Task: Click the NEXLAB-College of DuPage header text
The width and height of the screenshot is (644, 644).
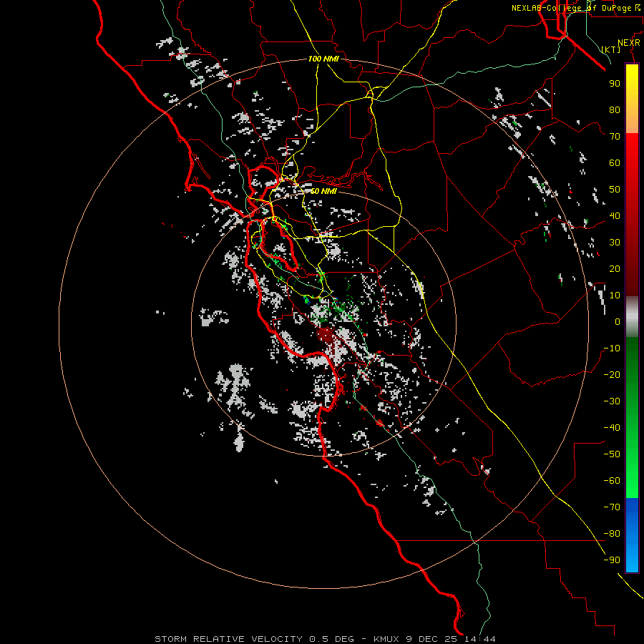Action: tap(575, 8)
